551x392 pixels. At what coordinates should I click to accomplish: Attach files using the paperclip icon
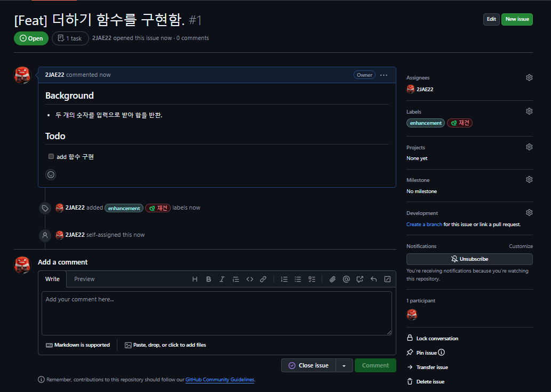[x=332, y=279]
